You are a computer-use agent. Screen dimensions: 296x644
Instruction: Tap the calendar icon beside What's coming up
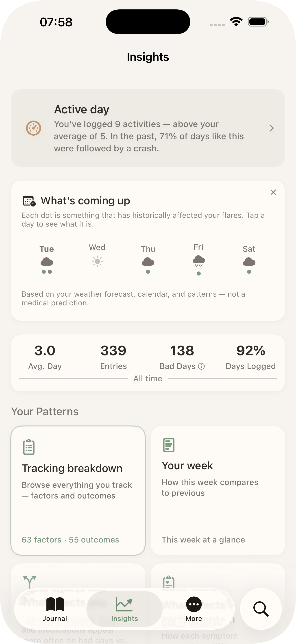pyautogui.click(x=29, y=201)
